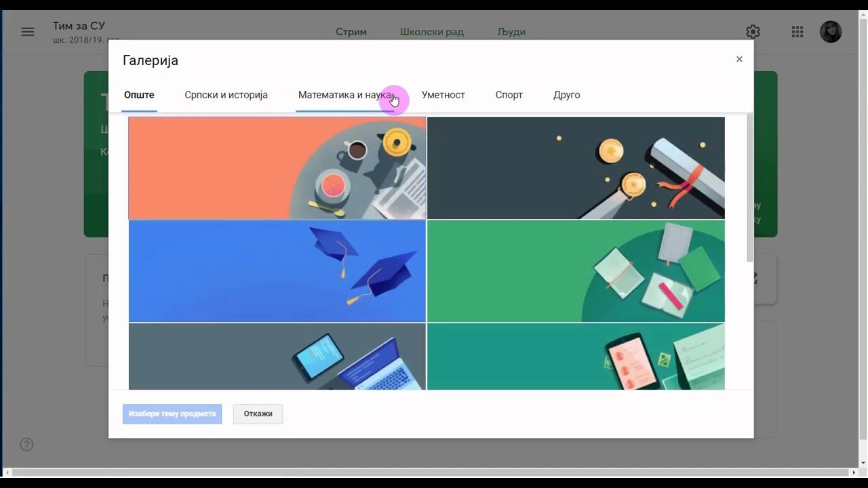Open Google apps grid launcher
Image resolution: width=868 pixels, height=488 pixels.
pyautogui.click(x=797, y=32)
